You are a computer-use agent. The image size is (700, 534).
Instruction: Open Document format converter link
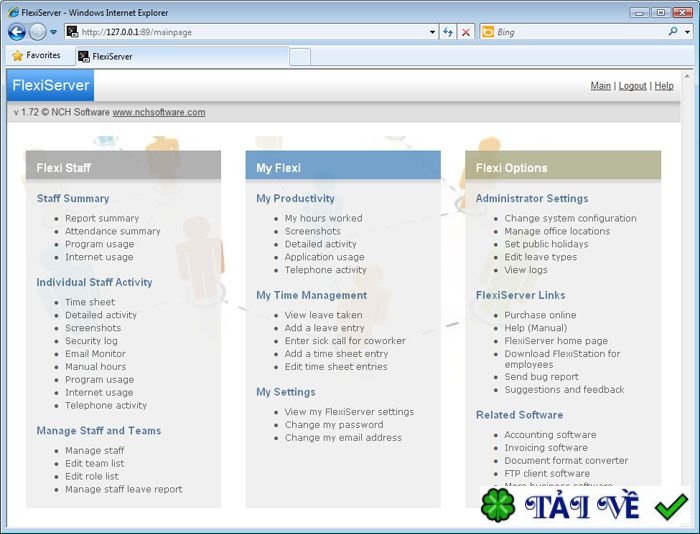(566, 461)
